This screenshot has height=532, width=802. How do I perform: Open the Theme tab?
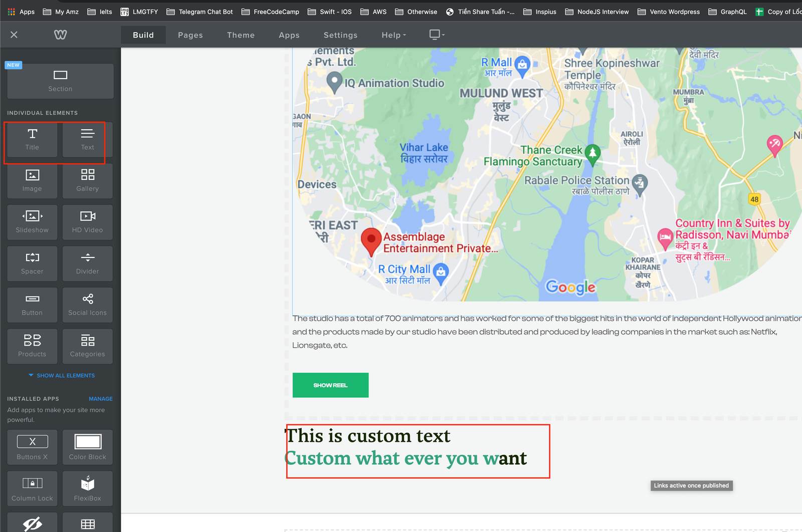click(x=241, y=35)
